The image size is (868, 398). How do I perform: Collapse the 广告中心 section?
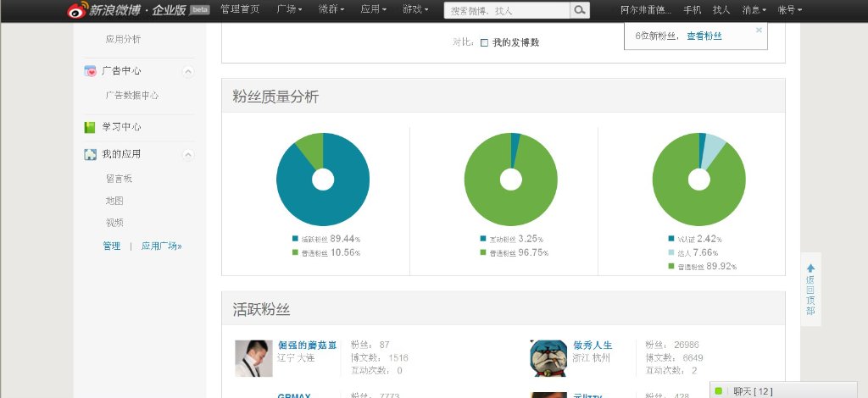pyautogui.click(x=188, y=71)
